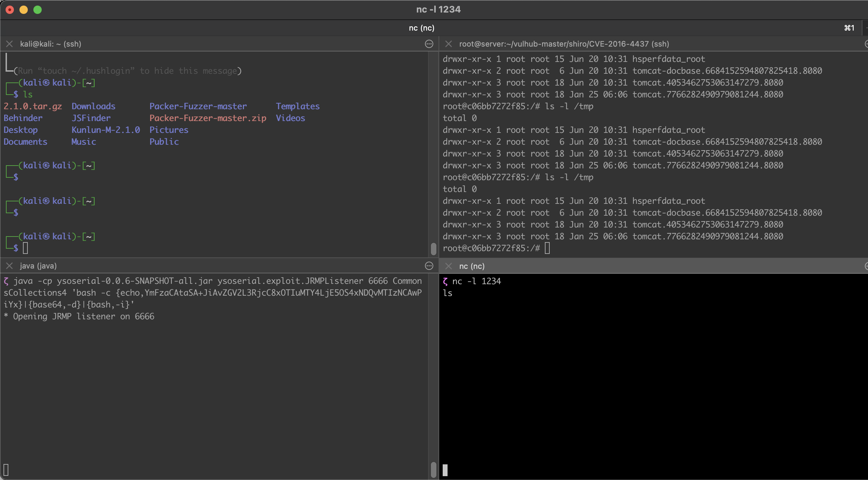Click ysoserial.exploit.JRMPListener in java command
The image size is (868, 480).
click(x=290, y=281)
